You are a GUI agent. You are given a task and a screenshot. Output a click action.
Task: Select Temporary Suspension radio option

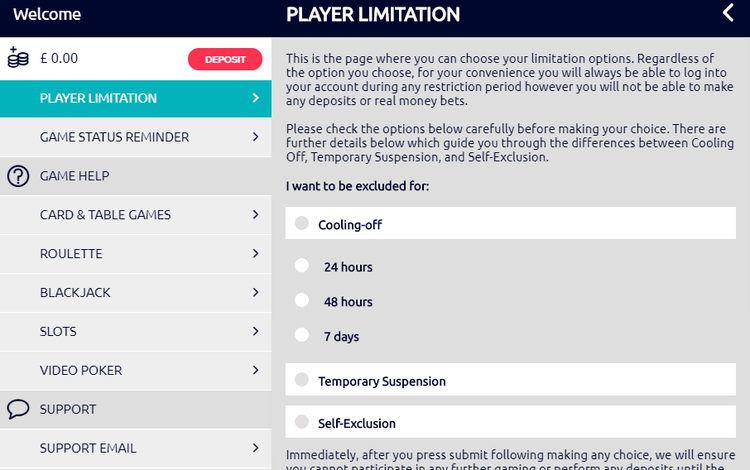(302, 380)
